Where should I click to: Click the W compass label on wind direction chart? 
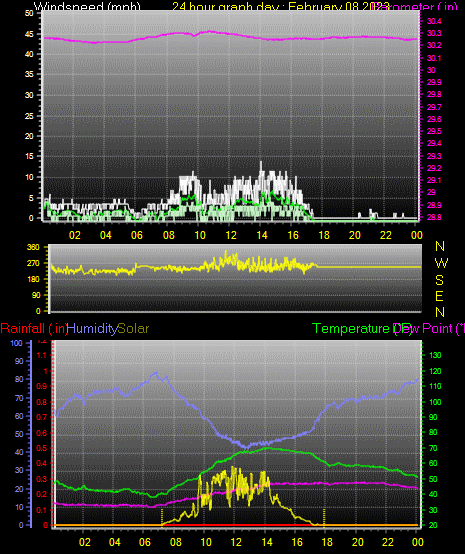click(441, 263)
